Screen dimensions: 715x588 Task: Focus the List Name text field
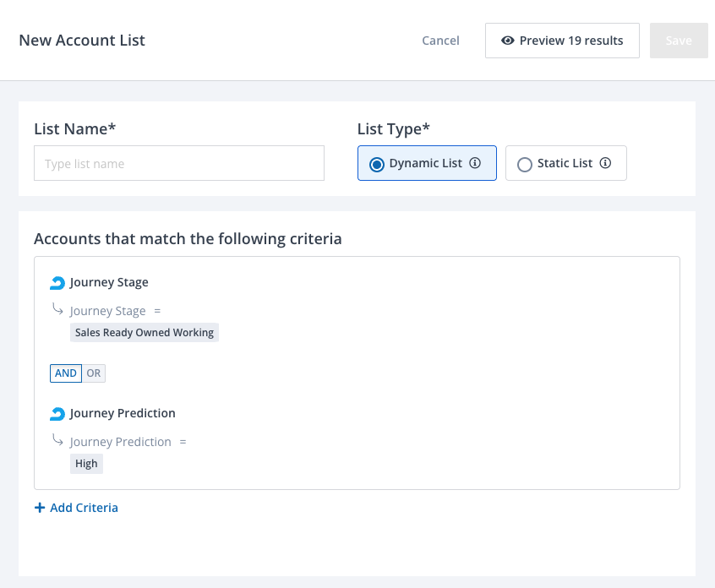coord(179,164)
